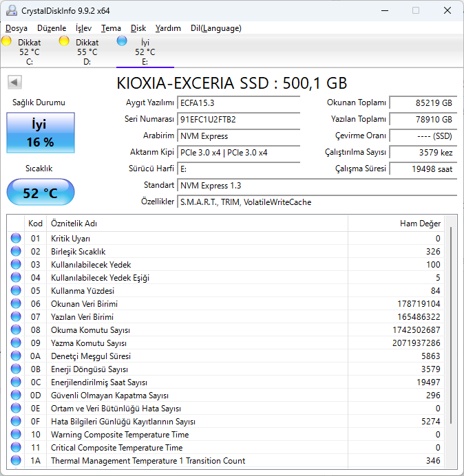The image size is (464, 476).
Task: Close the CrystalDiskInfo window
Action: click(x=447, y=10)
